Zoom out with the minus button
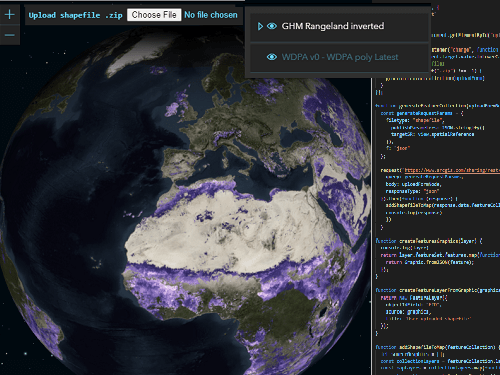The height and width of the screenshot is (375, 500). (10, 35)
